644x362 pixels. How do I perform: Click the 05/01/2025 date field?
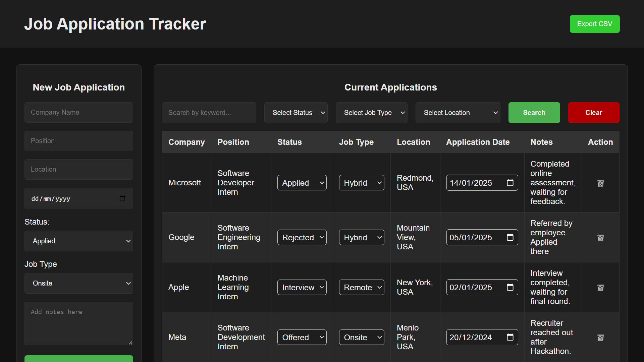point(482,237)
